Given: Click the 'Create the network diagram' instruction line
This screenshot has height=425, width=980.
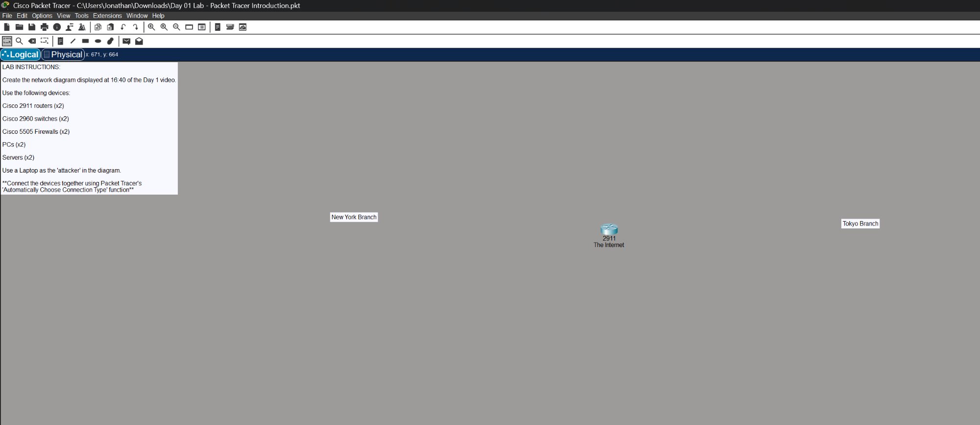Looking at the screenshot, I should 89,80.
